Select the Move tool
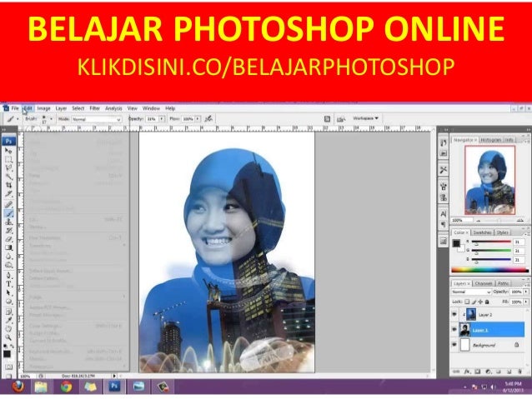The image size is (532, 399). click(9, 151)
